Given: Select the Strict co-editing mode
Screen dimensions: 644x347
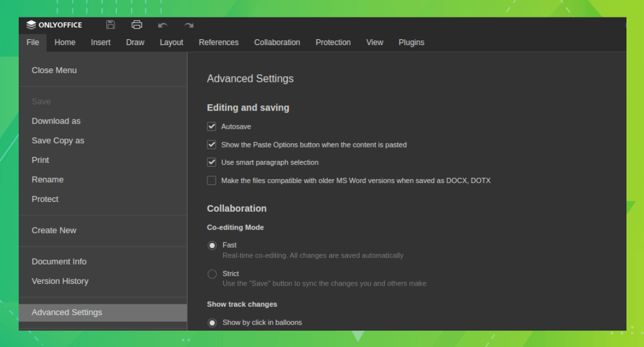Looking at the screenshot, I should point(212,274).
